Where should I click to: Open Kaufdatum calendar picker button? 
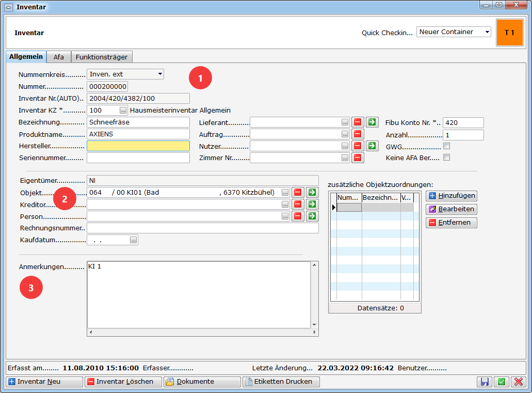pos(133,240)
